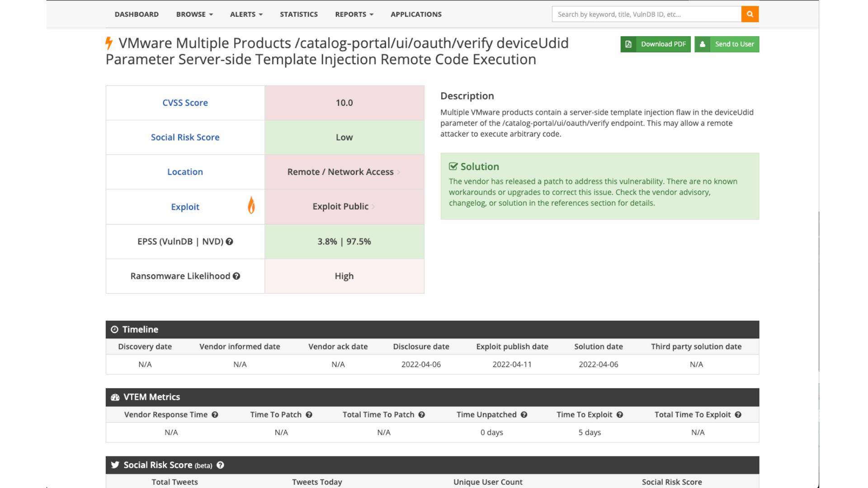Click help icon next to Time To Exploit
868x488 pixels.
click(x=620, y=415)
